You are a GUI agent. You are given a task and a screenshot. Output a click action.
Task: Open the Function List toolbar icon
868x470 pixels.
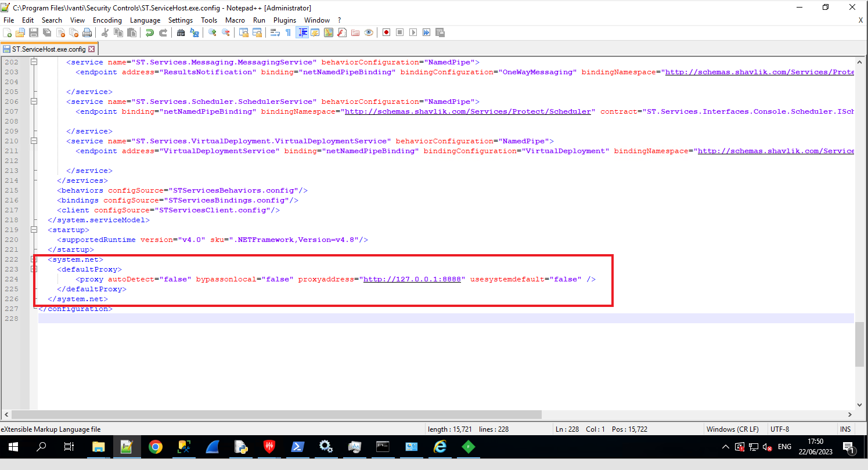coord(342,32)
